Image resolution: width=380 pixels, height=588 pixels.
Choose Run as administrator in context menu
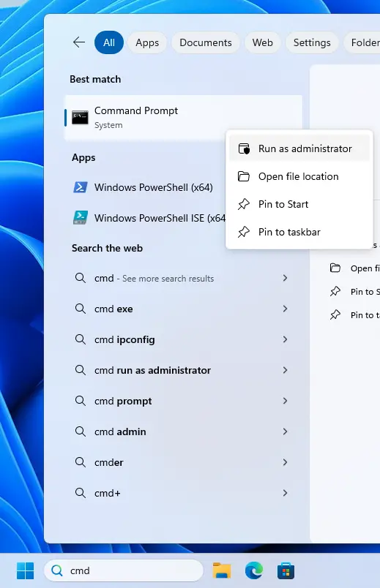click(299, 148)
